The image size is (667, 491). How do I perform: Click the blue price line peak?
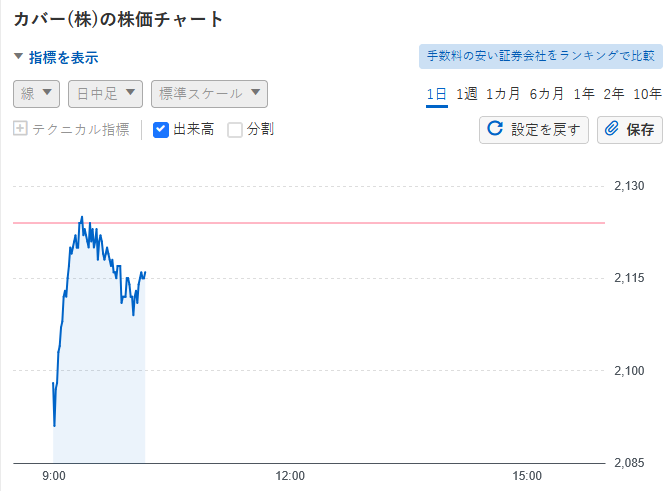point(82,217)
